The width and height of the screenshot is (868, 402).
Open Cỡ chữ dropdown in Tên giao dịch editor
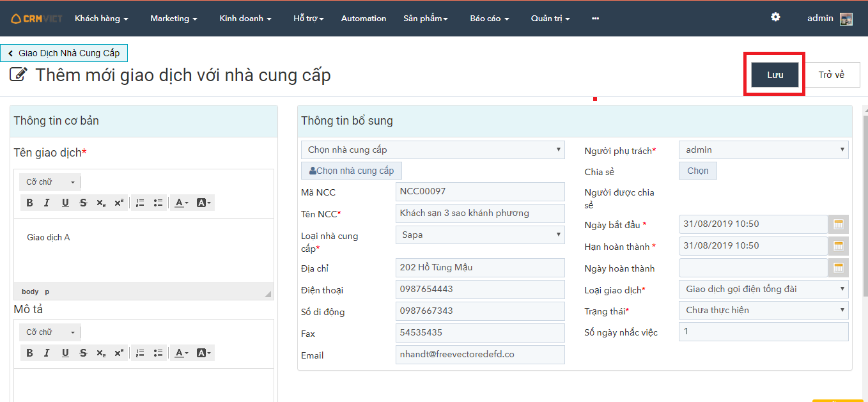(x=50, y=182)
